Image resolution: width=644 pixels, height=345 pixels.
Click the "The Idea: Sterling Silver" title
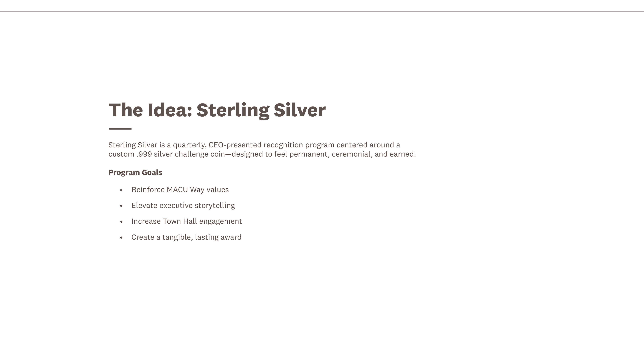coord(217,110)
